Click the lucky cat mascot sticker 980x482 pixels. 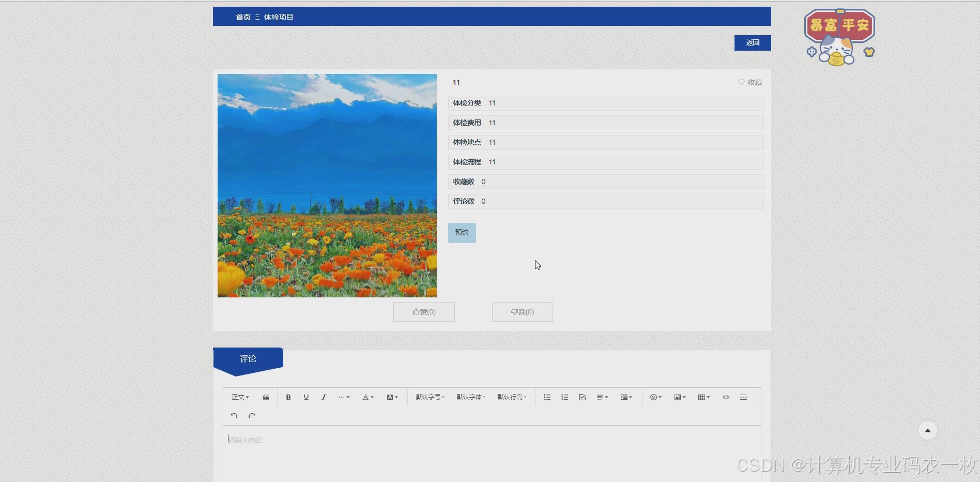point(839,37)
